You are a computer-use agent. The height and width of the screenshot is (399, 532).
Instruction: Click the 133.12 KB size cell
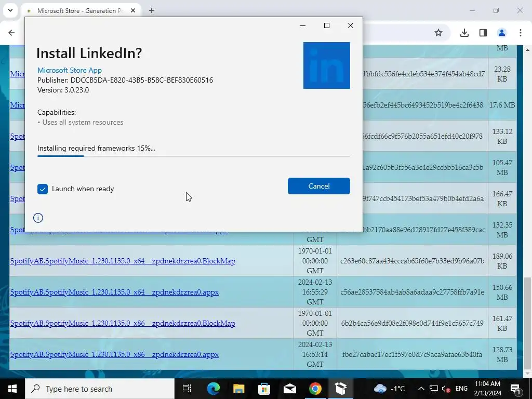(502, 137)
